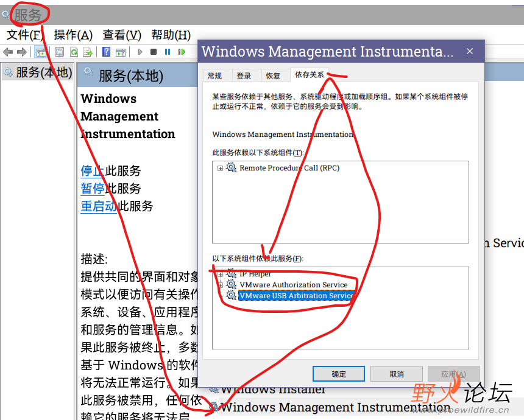The image size is (524, 420).
Task: Click the Forward arrow in the Services toolbar
Action: click(22, 52)
